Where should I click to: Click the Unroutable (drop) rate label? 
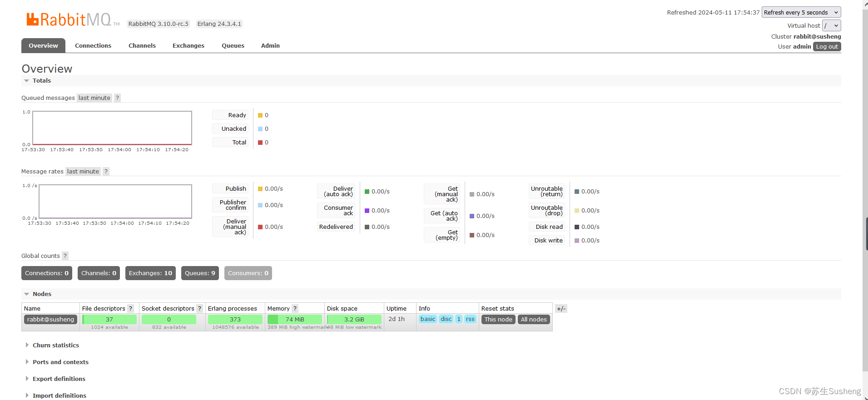[547, 210]
